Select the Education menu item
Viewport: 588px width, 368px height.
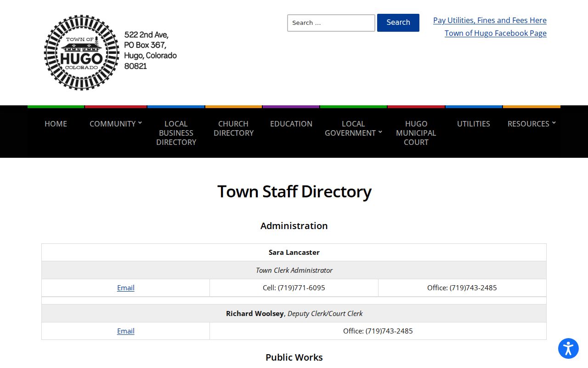pos(291,124)
